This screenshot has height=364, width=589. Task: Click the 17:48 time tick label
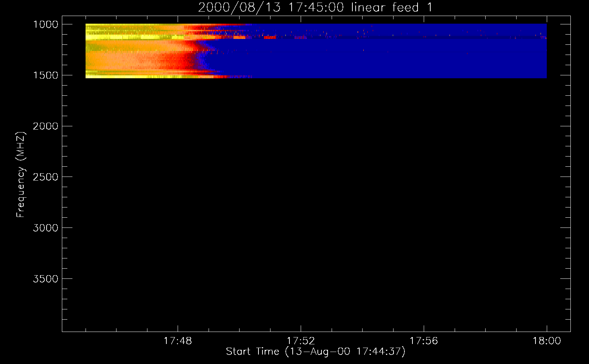178,341
